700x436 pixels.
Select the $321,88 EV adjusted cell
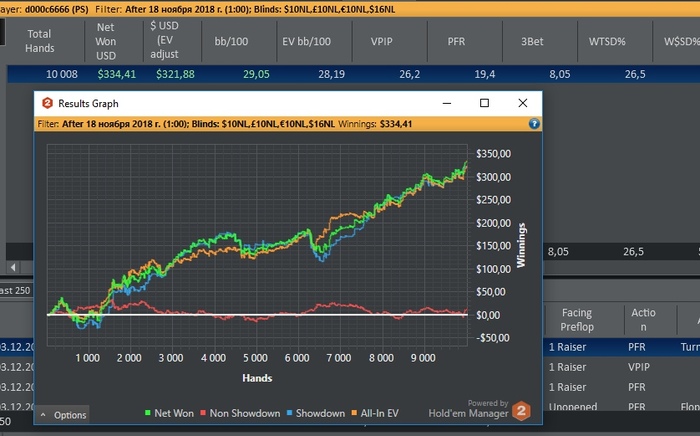175,74
